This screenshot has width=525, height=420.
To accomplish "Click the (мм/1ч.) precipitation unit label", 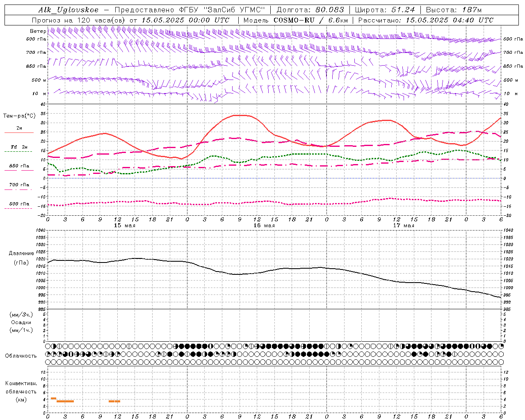I will tap(21, 330).
